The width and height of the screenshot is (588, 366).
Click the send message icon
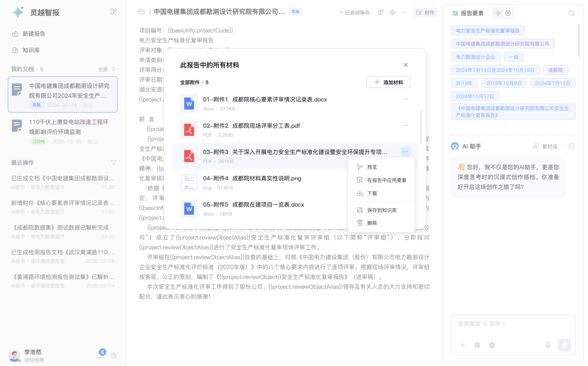pyautogui.click(x=564, y=345)
